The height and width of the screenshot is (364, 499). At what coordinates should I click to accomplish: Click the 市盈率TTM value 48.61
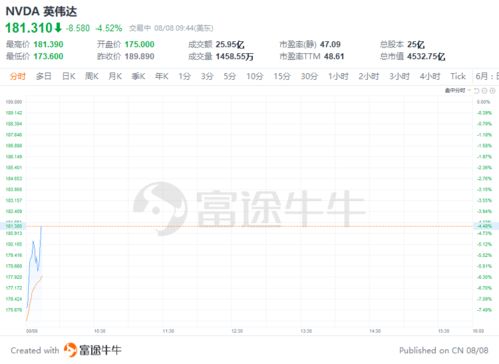334,56
